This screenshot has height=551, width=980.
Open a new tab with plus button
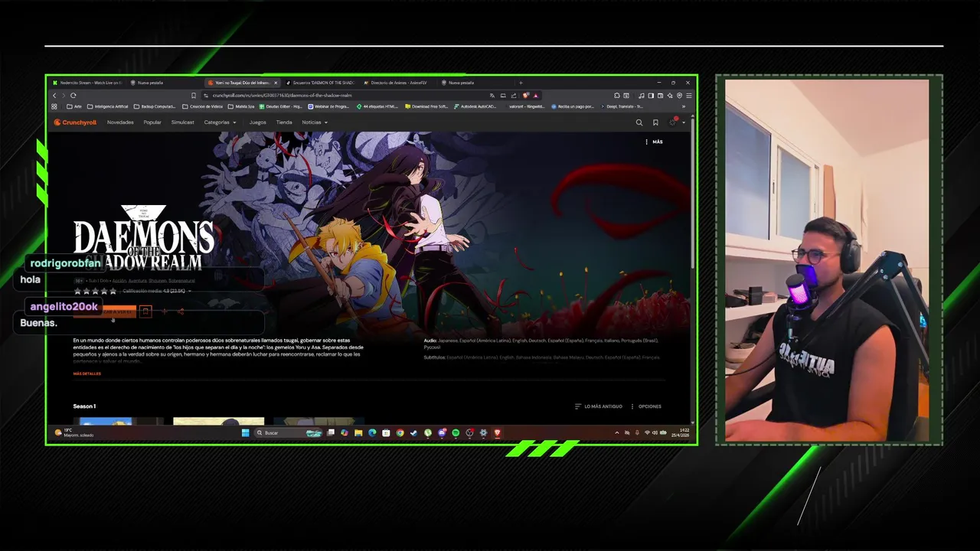click(x=521, y=83)
